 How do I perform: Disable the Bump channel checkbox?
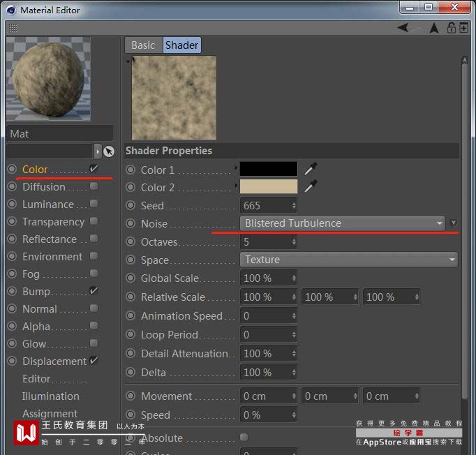coord(94,290)
